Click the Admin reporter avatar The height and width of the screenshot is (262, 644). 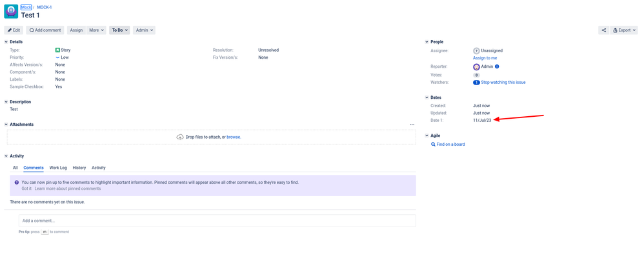tap(476, 66)
